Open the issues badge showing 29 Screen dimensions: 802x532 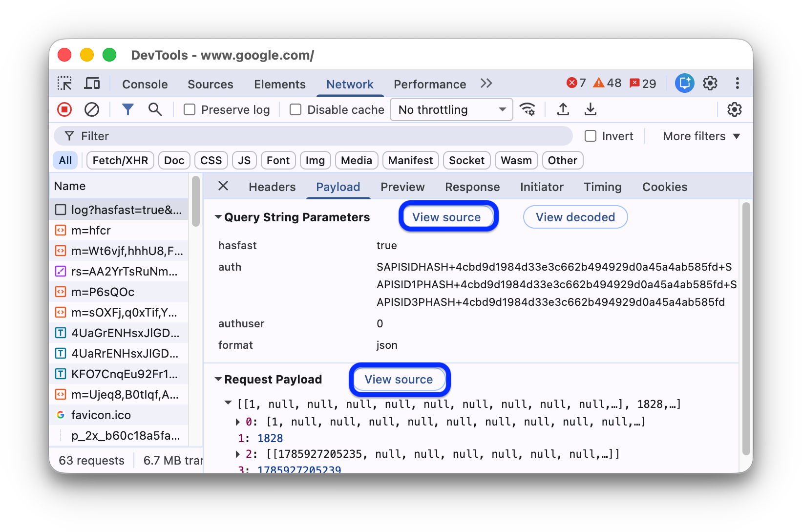(x=643, y=84)
